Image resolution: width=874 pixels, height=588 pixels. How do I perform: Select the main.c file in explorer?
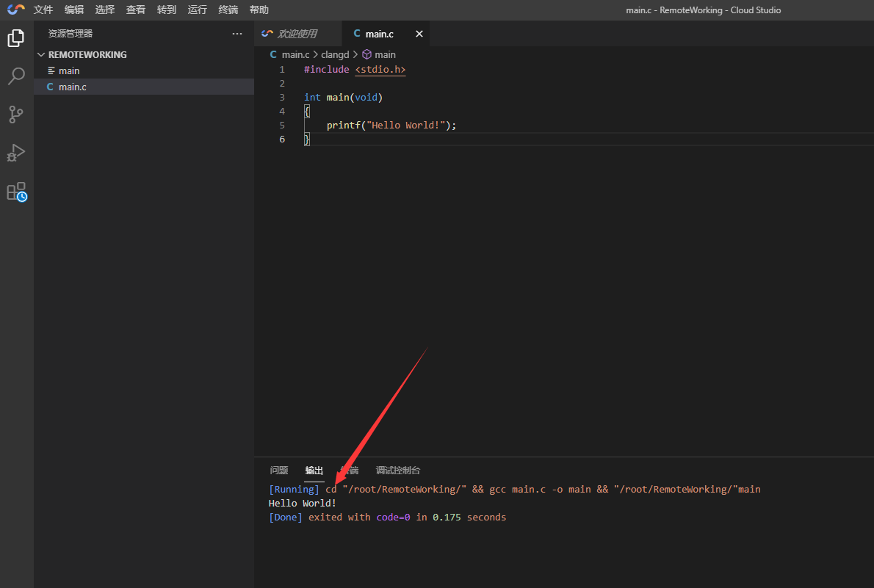[73, 87]
